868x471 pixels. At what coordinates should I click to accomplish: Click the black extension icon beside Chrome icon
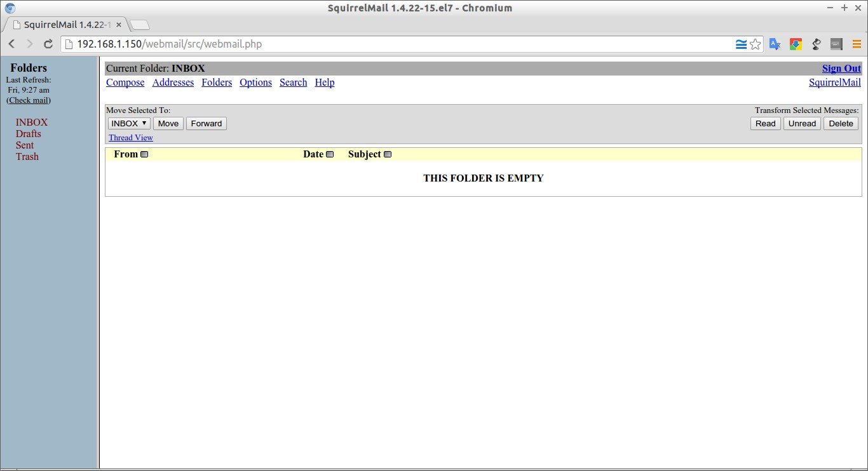pyautogui.click(x=817, y=44)
